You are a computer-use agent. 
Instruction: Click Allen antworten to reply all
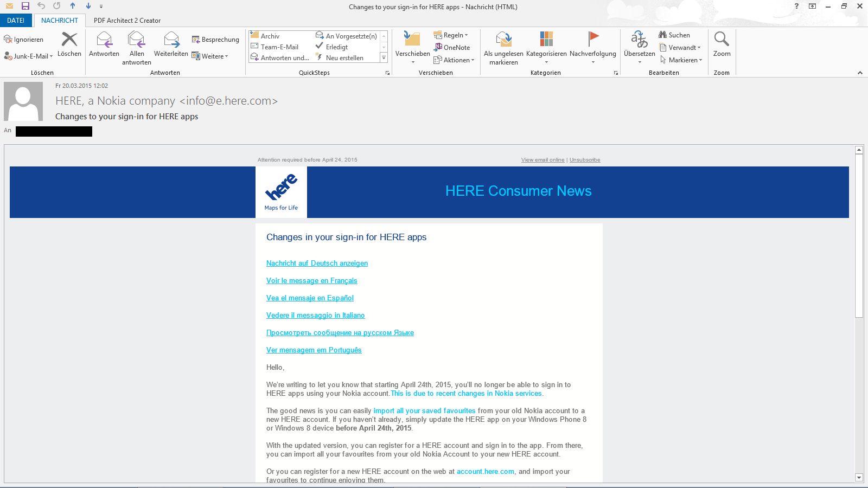pos(137,48)
